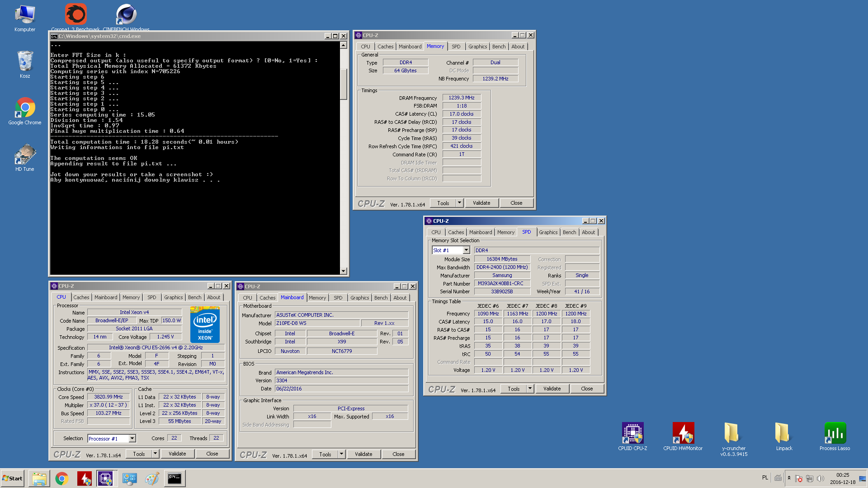Viewport: 868px width, 488px height.
Task: Launch Process Lasso desktop shortcut
Action: click(x=835, y=436)
